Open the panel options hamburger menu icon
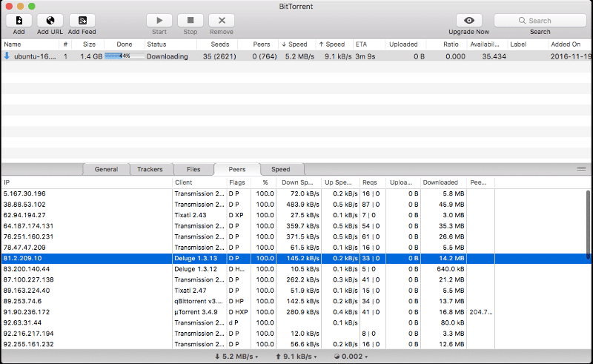The height and width of the screenshot is (364, 593). point(581,169)
